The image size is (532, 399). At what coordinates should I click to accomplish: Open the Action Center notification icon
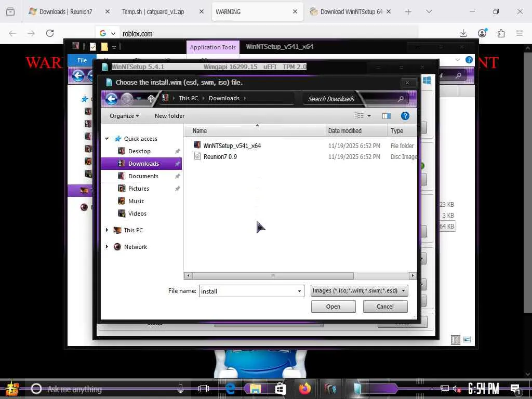click(x=515, y=389)
